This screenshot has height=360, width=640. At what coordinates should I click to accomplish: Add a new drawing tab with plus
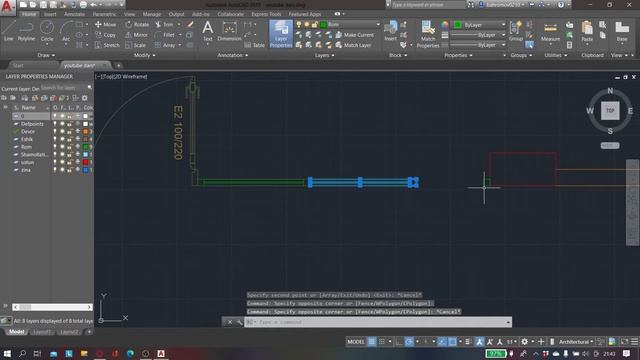(118, 65)
